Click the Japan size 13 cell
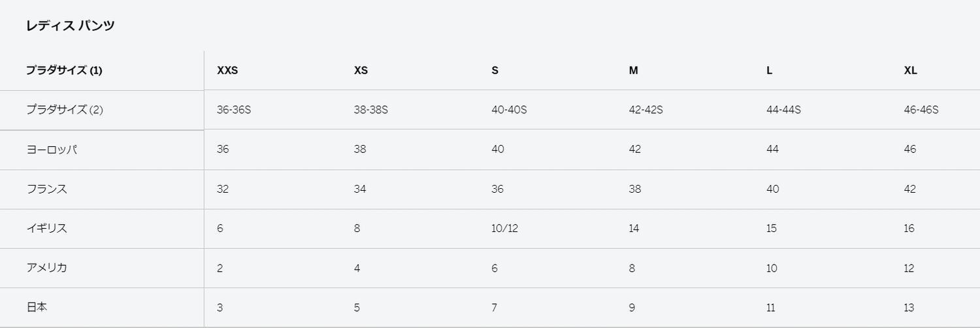The height and width of the screenshot is (328, 980). (909, 308)
